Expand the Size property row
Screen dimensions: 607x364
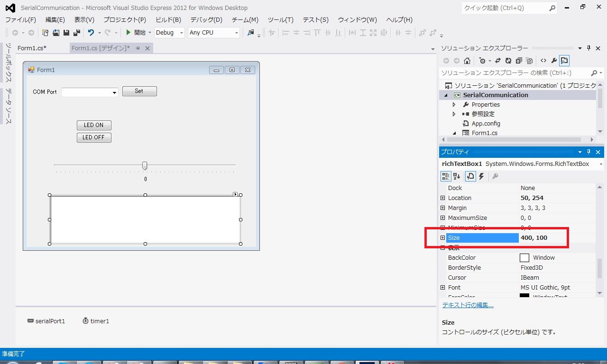point(443,238)
